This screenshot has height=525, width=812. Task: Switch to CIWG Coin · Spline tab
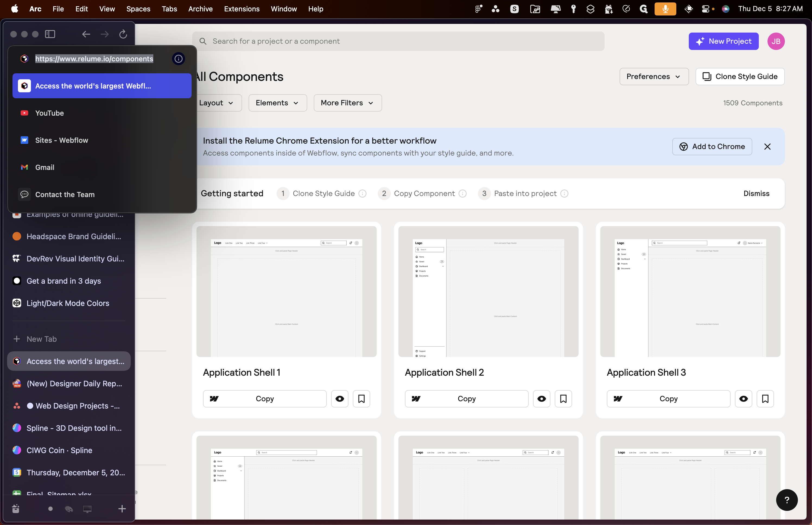point(69,450)
